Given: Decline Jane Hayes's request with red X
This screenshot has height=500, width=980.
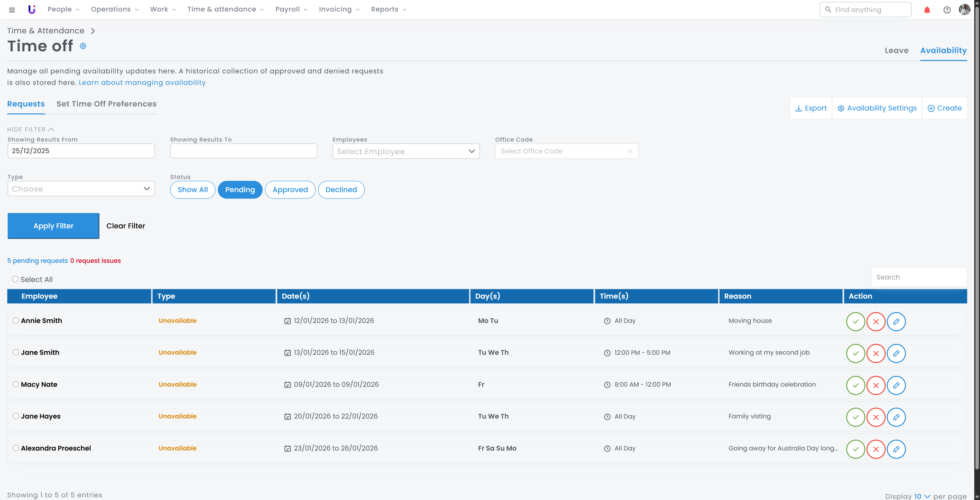Looking at the screenshot, I should pos(875,417).
